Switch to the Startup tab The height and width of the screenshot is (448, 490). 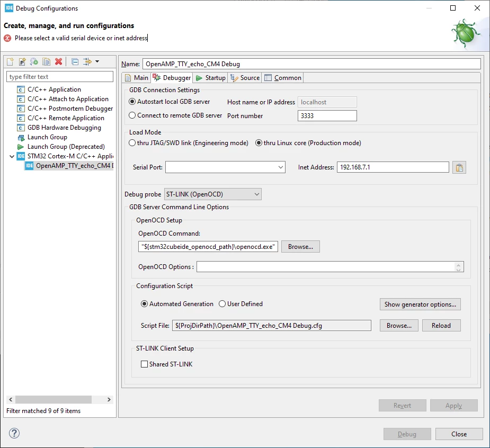click(x=210, y=78)
